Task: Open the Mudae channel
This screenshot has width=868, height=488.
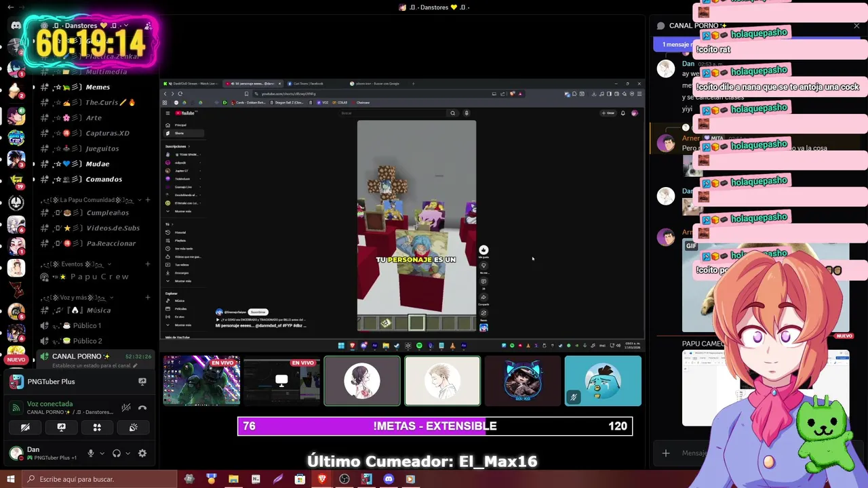Action: tap(98, 164)
